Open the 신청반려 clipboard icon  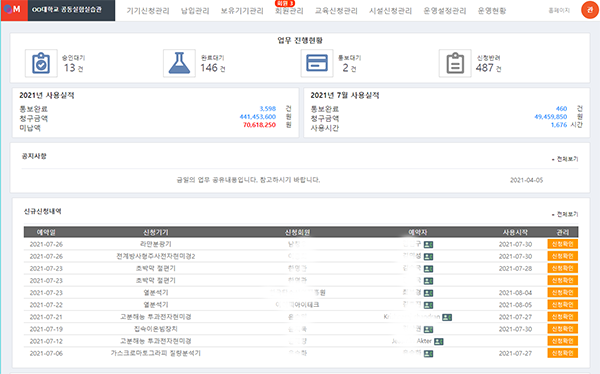pyautogui.click(x=455, y=64)
